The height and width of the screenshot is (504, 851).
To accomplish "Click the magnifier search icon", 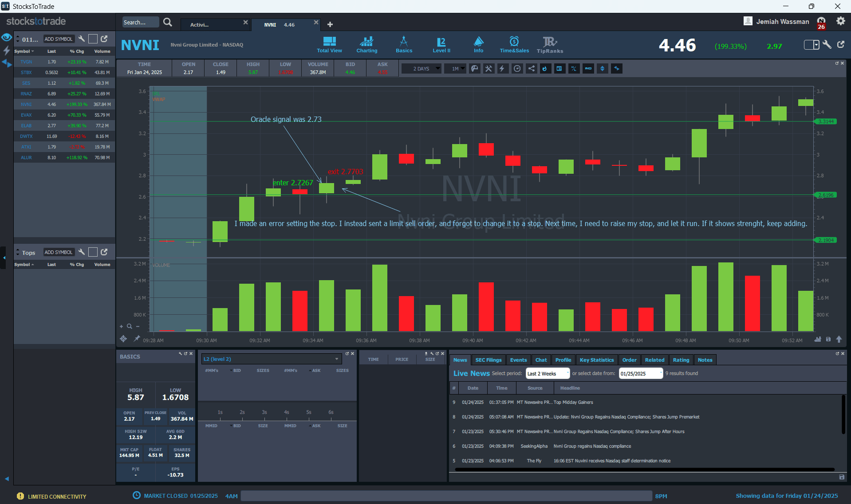I will 168,22.
